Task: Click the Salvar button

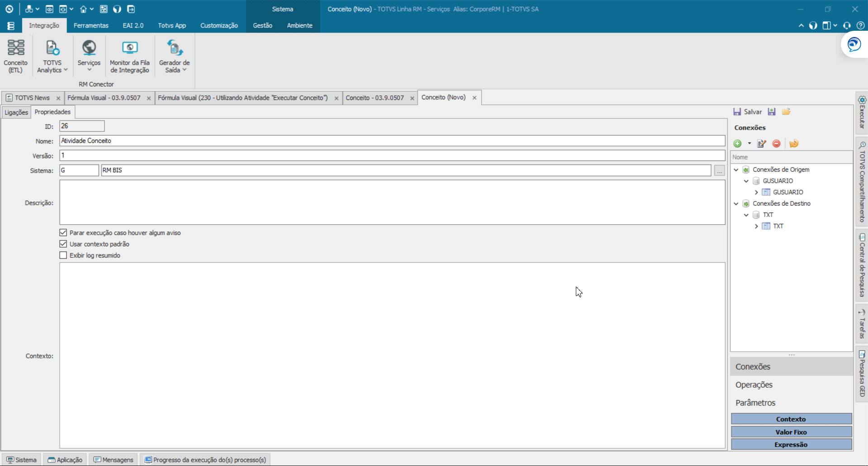Action: [x=748, y=112]
